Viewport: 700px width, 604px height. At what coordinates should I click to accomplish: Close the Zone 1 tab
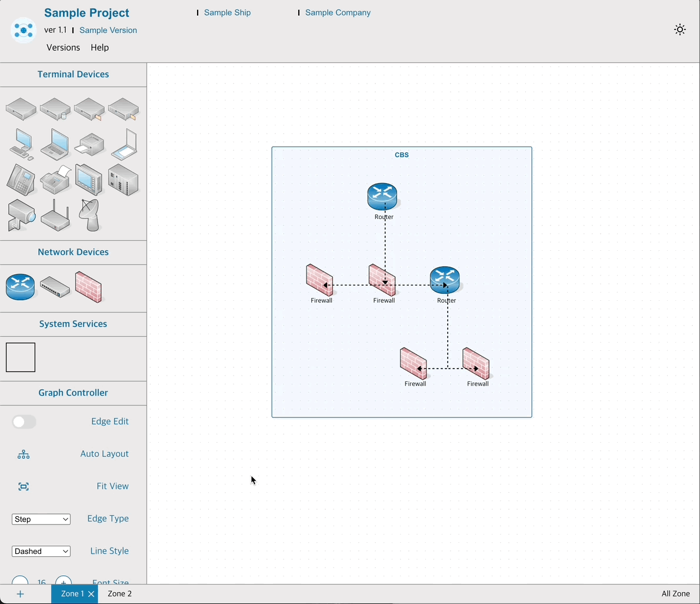91,594
